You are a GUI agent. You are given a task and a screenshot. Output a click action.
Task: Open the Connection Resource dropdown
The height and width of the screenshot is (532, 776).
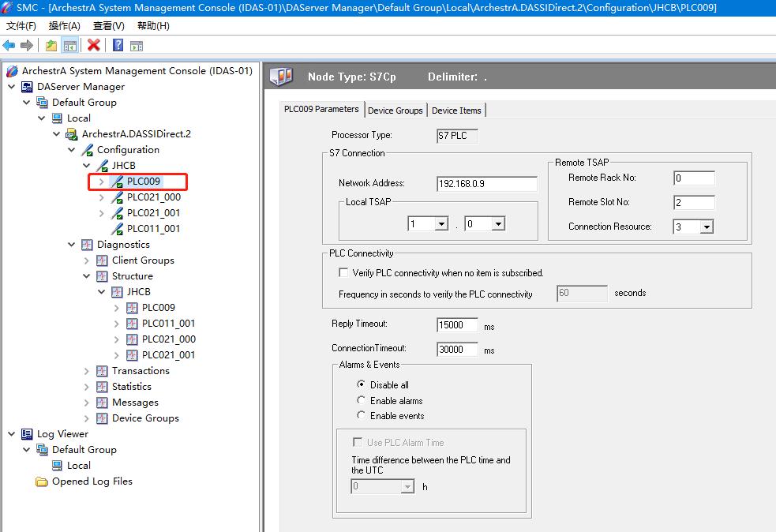pyautogui.click(x=706, y=227)
